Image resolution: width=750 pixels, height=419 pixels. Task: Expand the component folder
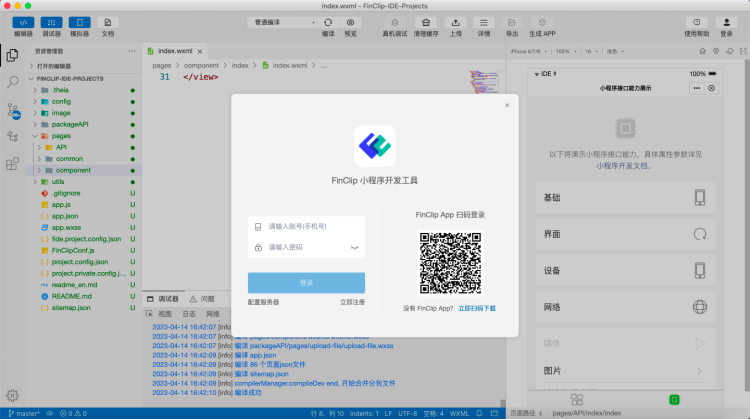point(84,170)
